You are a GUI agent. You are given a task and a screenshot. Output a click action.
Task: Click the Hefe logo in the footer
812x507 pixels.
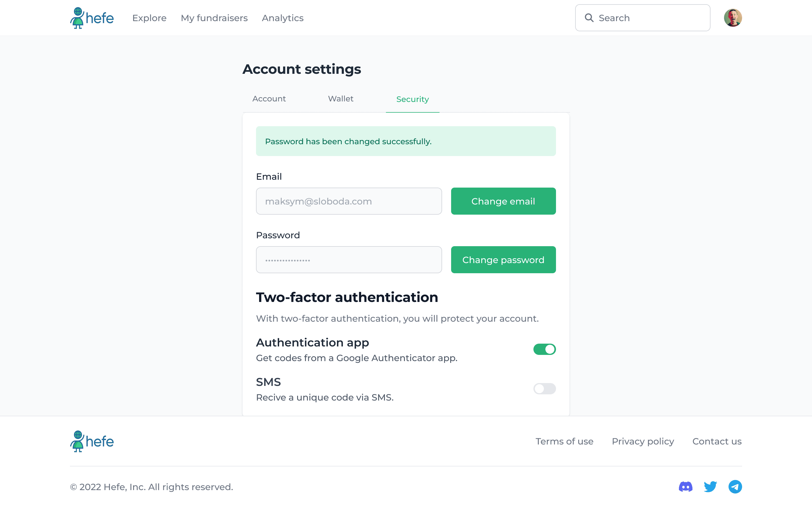coord(92,441)
